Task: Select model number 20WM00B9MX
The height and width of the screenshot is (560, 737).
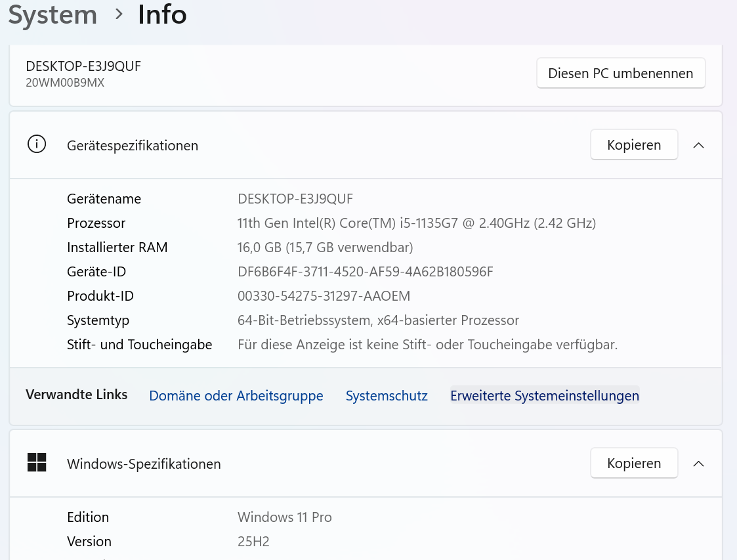Action: [65, 83]
